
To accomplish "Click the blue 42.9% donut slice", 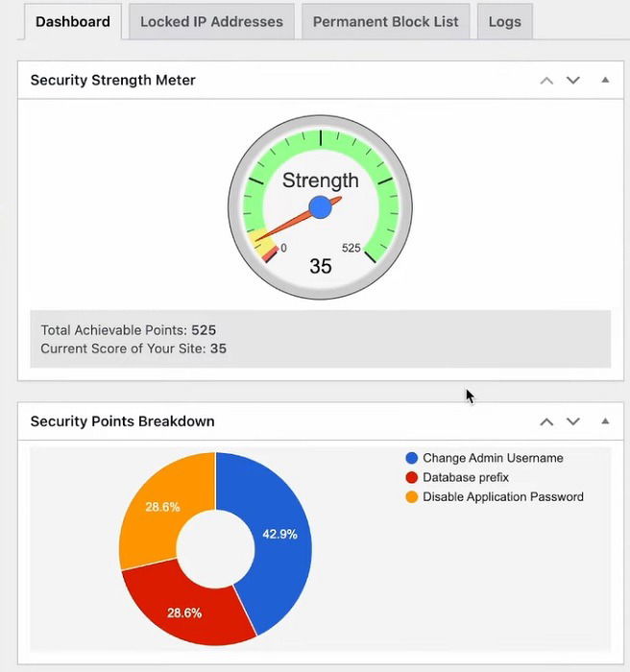I will (x=280, y=535).
